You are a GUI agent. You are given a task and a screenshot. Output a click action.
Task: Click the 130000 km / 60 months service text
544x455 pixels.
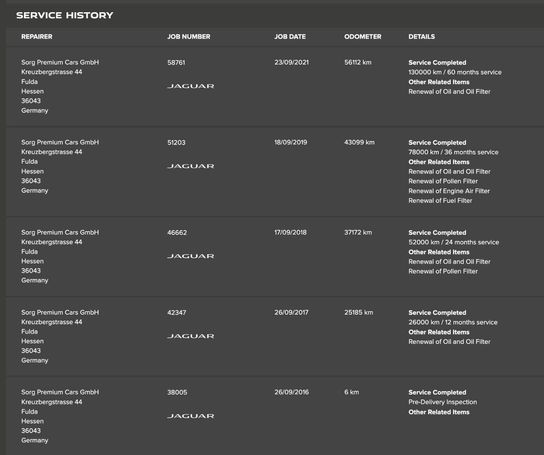455,72
